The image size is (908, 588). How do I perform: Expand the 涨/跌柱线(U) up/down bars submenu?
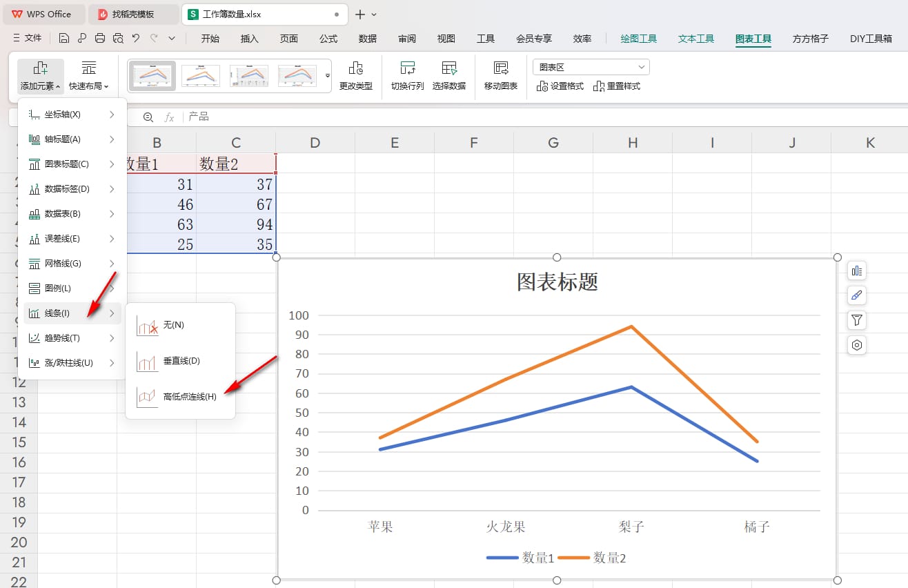[x=72, y=363]
